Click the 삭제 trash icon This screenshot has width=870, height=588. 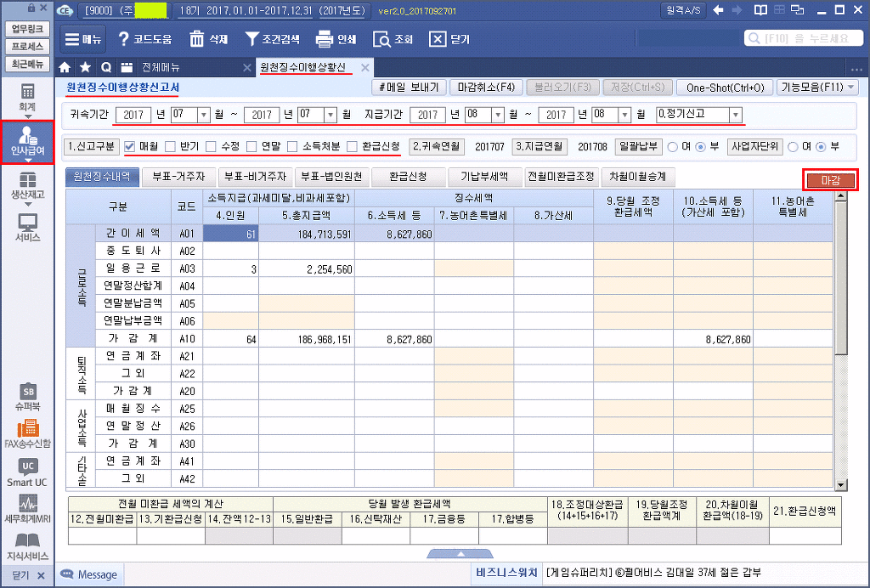pyautogui.click(x=196, y=39)
